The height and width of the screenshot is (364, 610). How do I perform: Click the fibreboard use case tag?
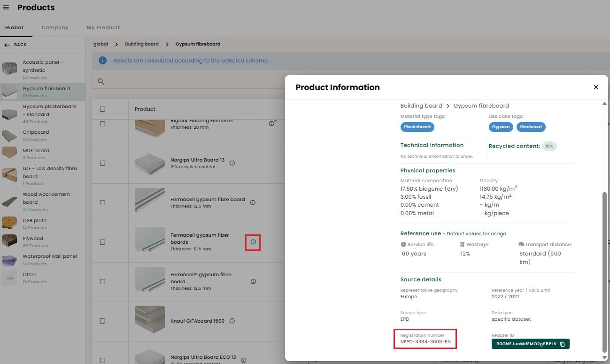(531, 127)
